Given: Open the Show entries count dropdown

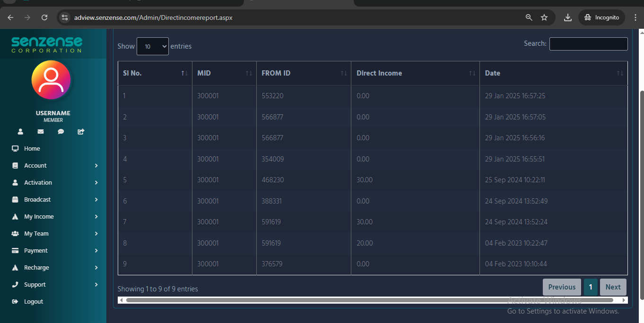Looking at the screenshot, I should [153, 46].
